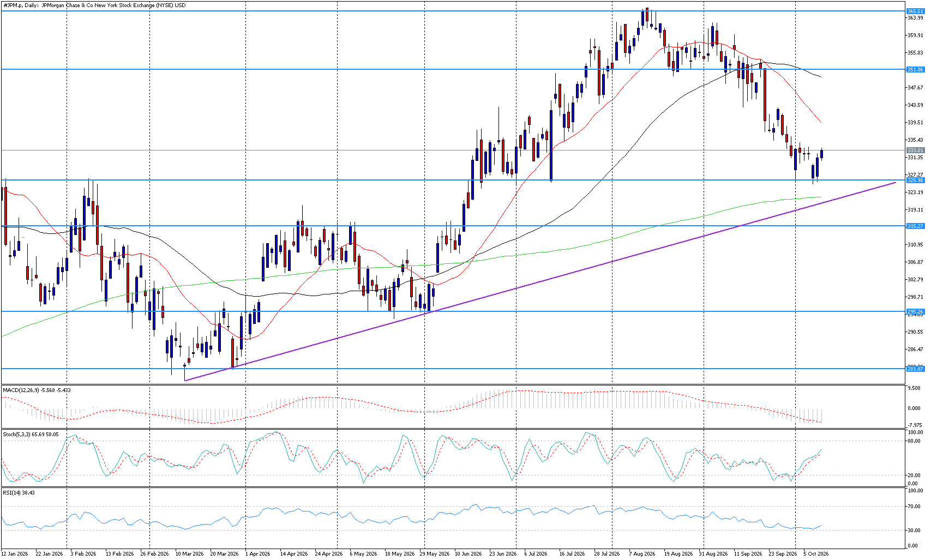Click RSI scale level 30.00

(x=914, y=531)
